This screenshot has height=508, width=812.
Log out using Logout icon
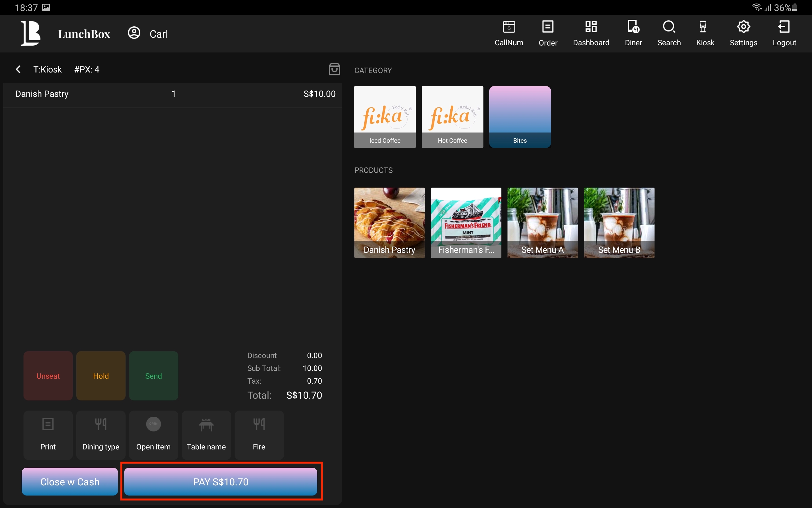(x=784, y=33)
